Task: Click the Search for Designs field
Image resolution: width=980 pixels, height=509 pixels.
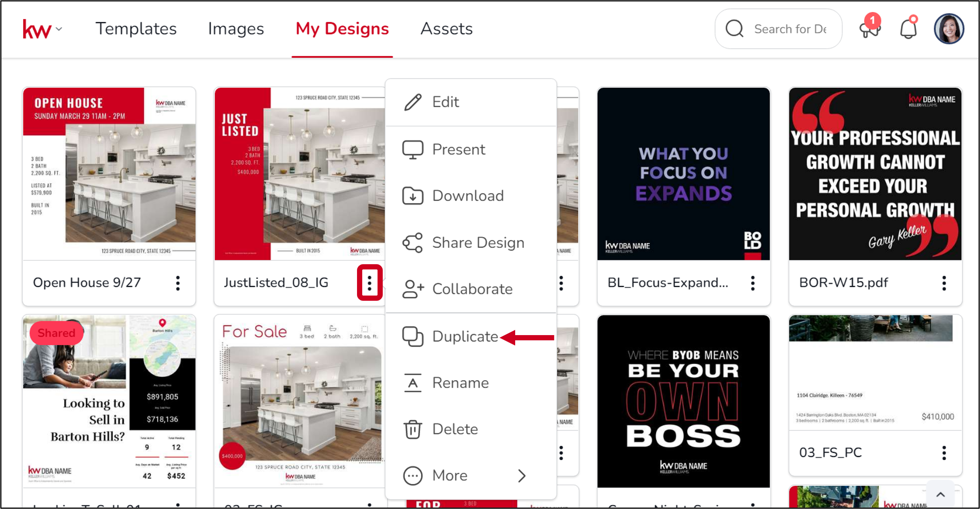Action: tap(778, 29)
